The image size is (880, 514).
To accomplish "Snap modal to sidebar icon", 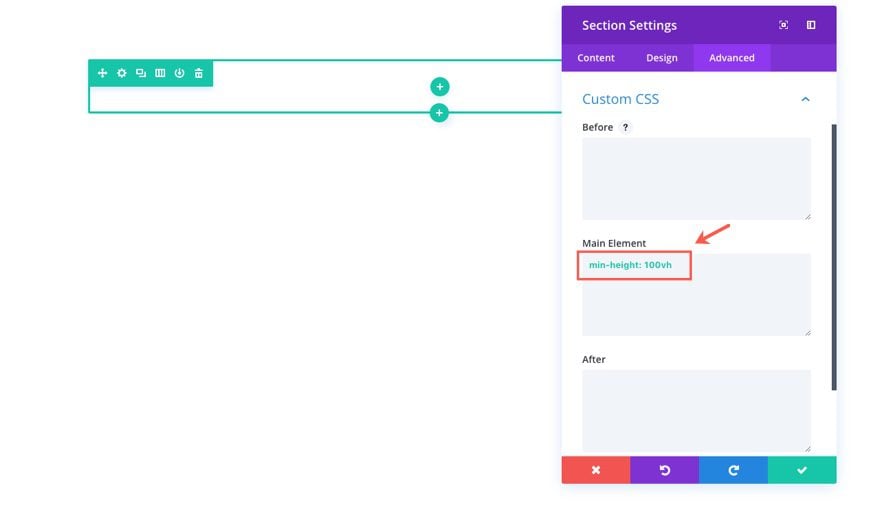I will point(811,25).
